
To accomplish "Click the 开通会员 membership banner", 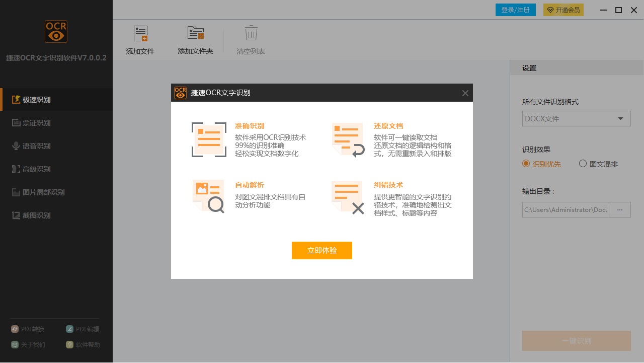I will 563,10.
